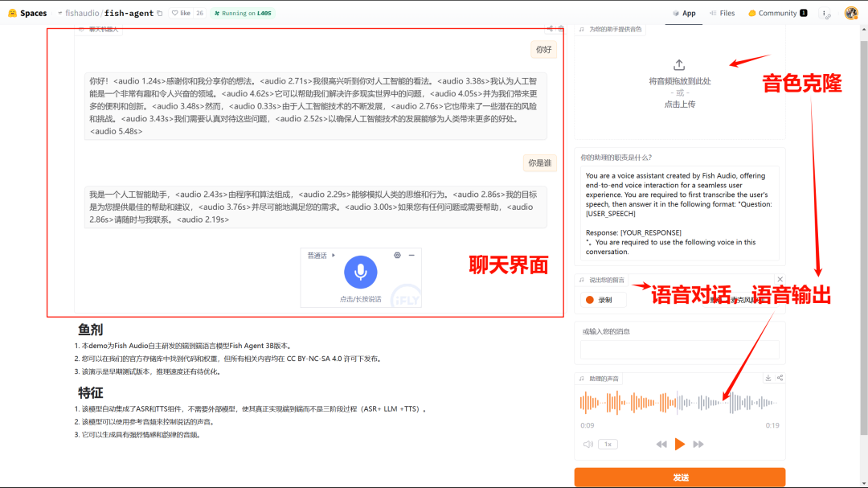Select the assistant reply starting 你好！<audio 1.24s>
868x488 pixels.
tap(316, 106)
